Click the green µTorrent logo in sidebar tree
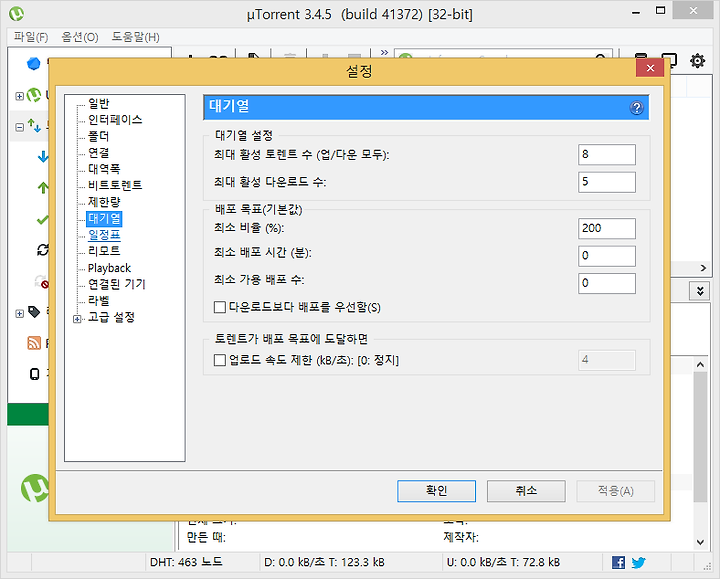This screenshot has width=720, height=579. pos(34,95)
